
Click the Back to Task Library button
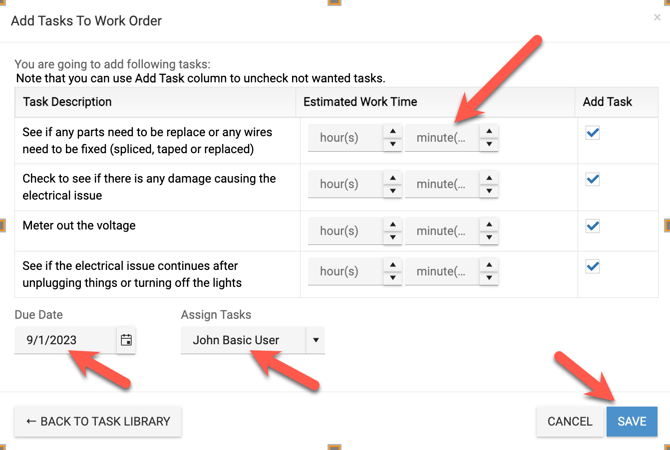pyautogui.click(x=98, y=421)
